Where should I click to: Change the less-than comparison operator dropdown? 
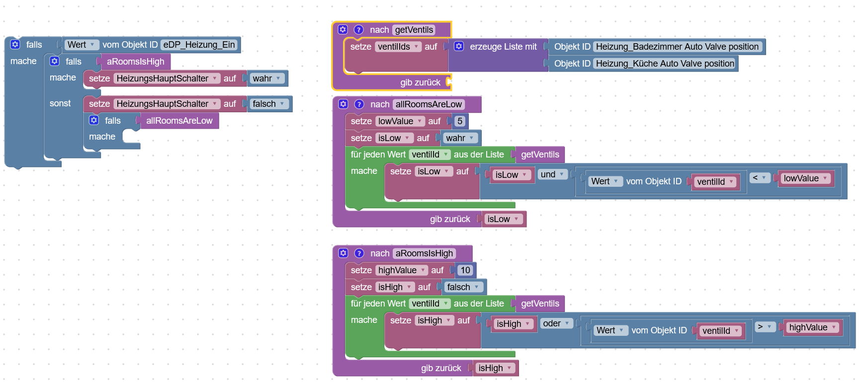760,177
